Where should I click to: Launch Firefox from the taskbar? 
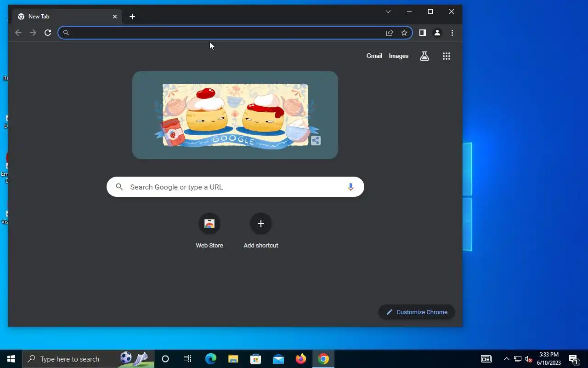301,359
